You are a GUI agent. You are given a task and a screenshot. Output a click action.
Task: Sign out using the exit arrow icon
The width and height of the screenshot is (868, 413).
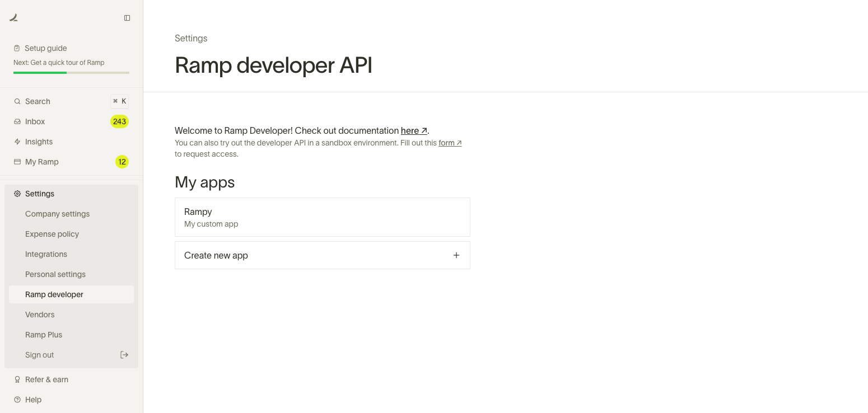[x=124, y=354]
